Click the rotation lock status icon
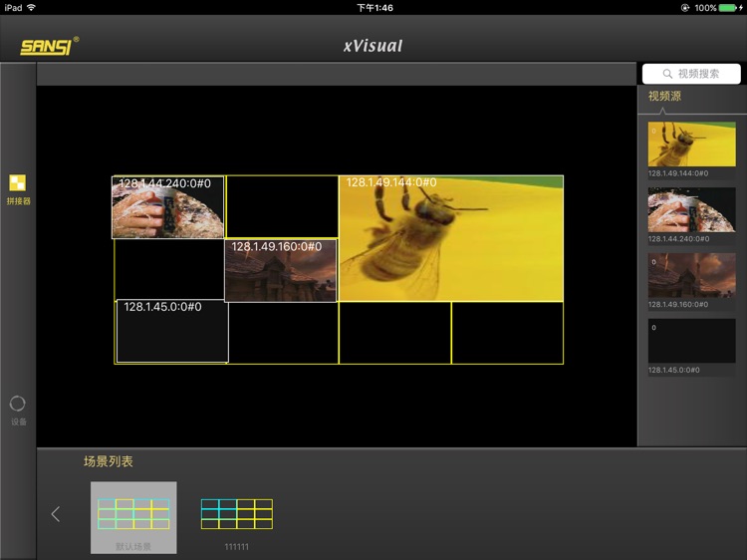Screen dimensions: 747x560 coord(685,8)
